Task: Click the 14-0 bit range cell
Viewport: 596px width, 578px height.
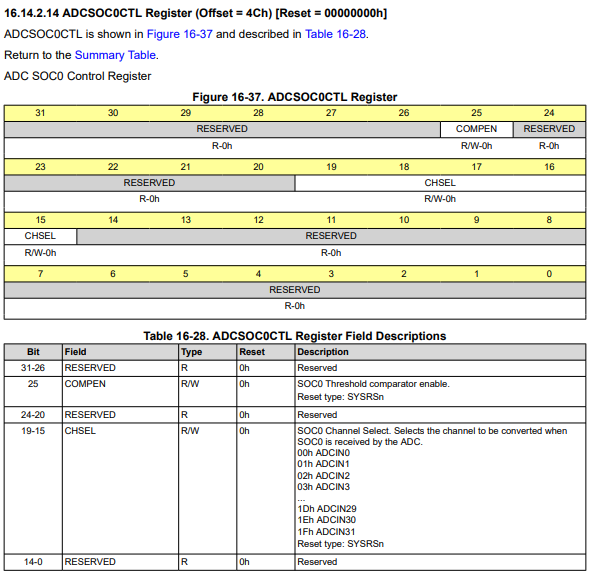Action: coord(33,562)
